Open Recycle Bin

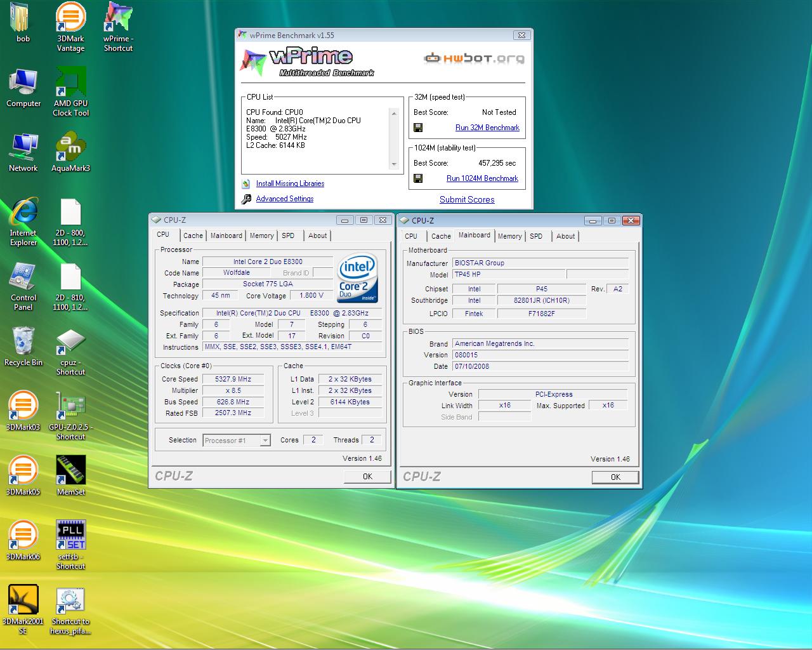coord(23,347)
